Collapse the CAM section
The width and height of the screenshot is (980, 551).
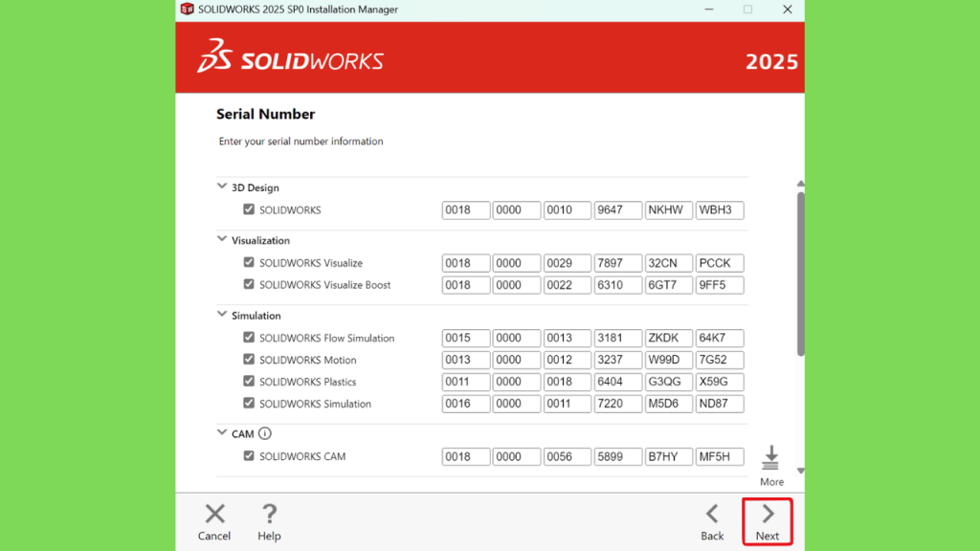pyautogui.click(x=222, y=432)
